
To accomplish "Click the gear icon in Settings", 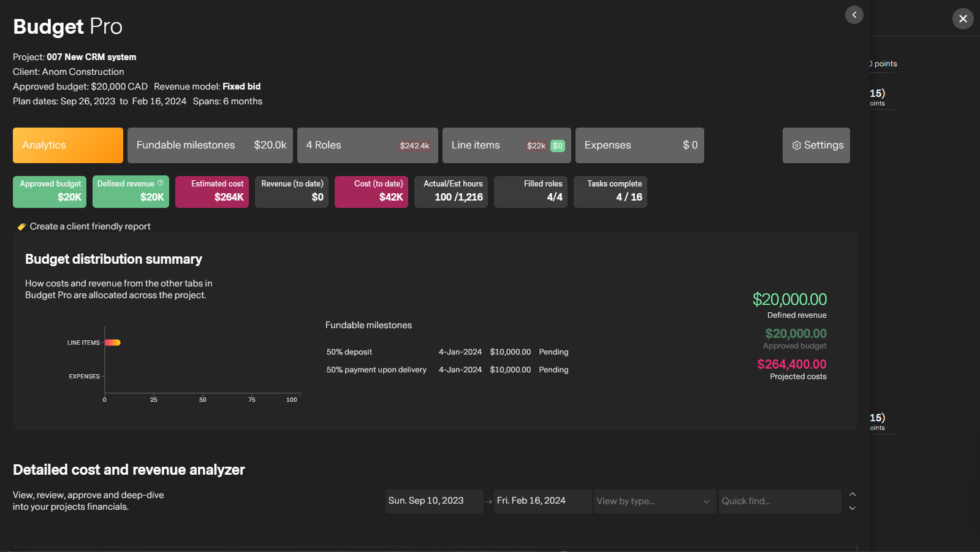I will [796, 145].
